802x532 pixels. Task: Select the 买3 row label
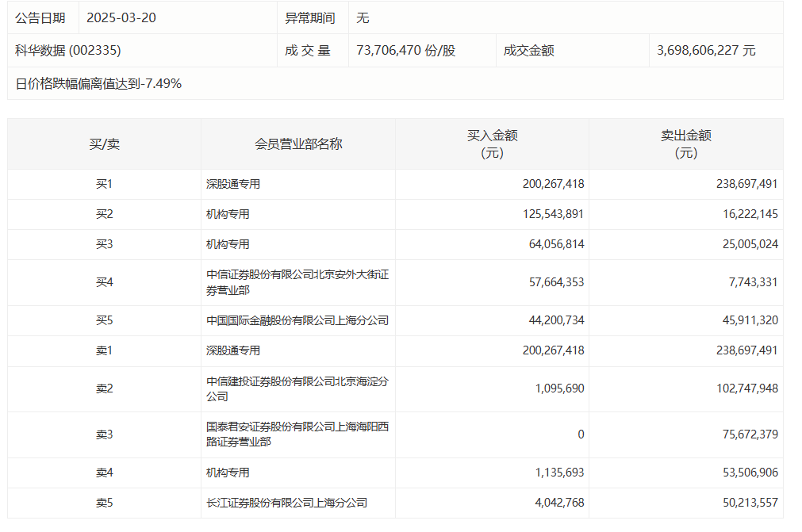(105, 244)
